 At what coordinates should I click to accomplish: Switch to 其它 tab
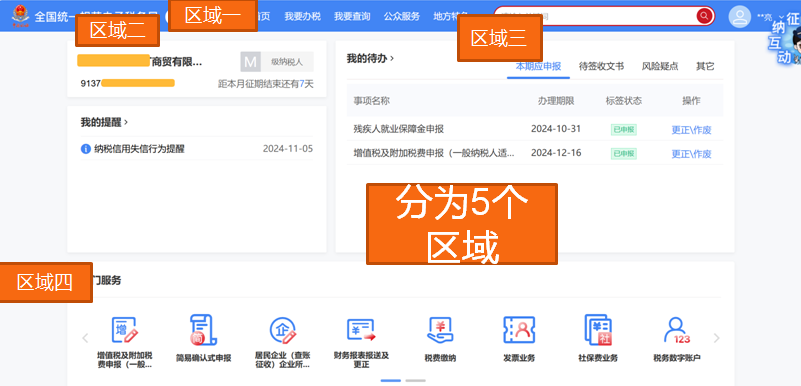705,66
